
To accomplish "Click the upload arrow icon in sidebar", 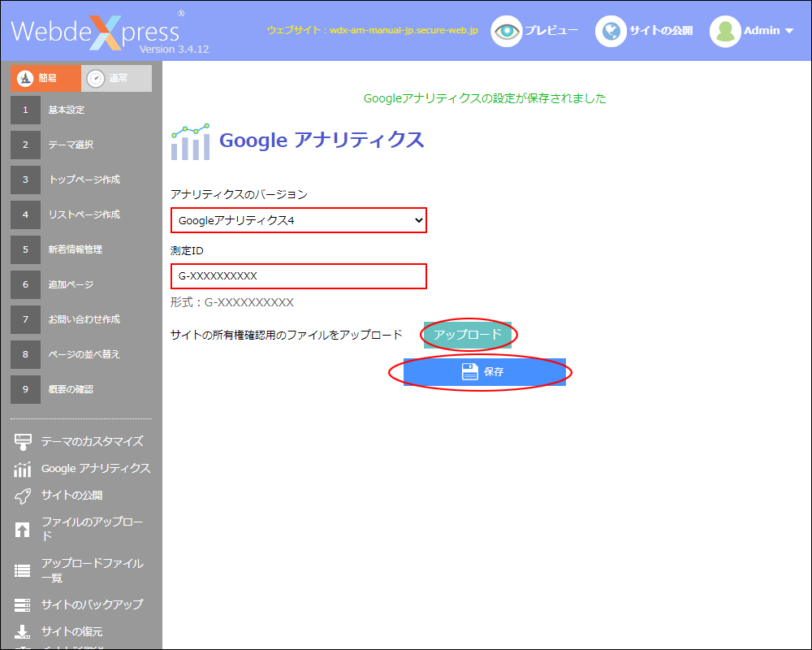I will click(22, 530).
